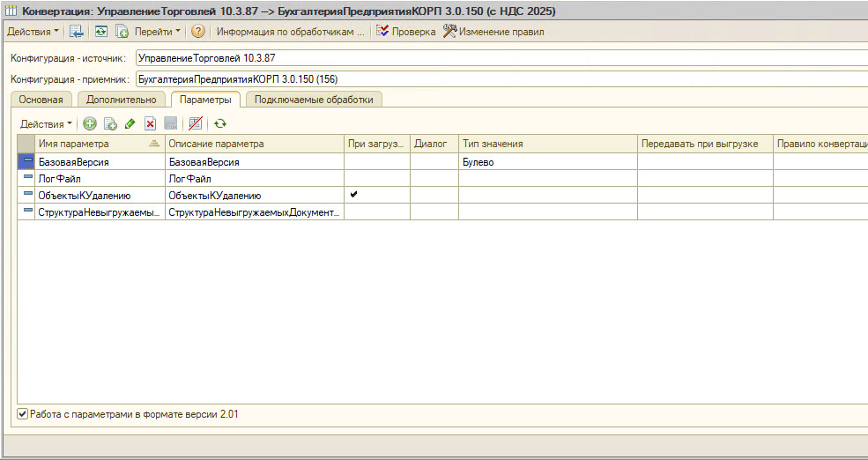This screenshot has width=868, height=460.
Task: Click the create-by-copy icon in top toolbar
Action: [122, 32]
